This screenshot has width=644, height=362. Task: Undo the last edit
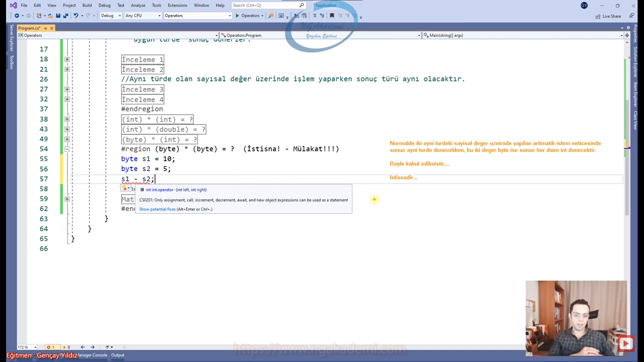pos(76,16)
